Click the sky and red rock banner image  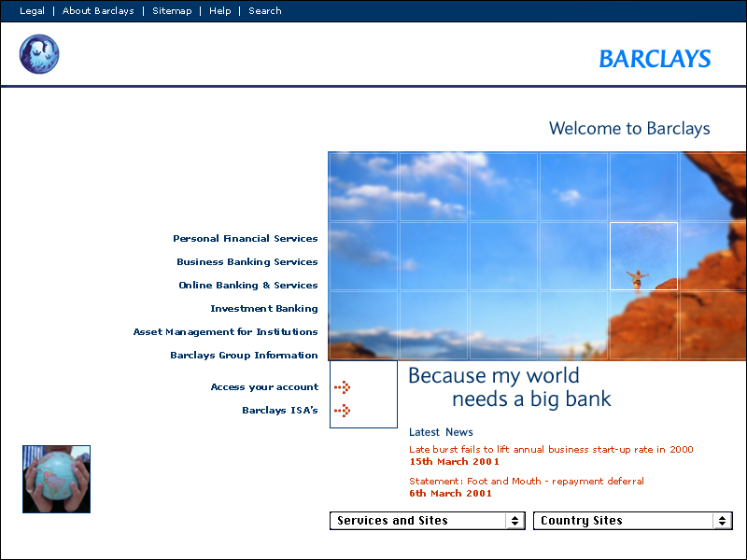click(x=538, y=256)
